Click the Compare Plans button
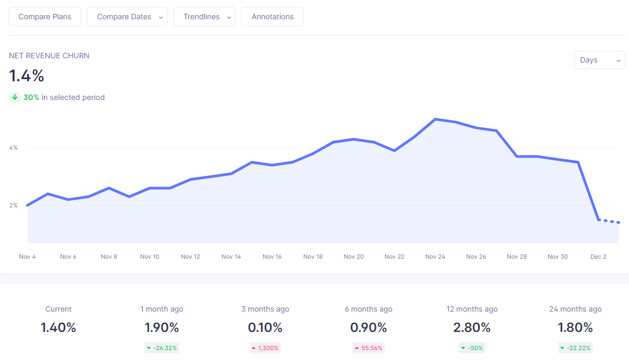Viewport: 629px width, 364px height. pyautogui.click(x=45, y=17)
